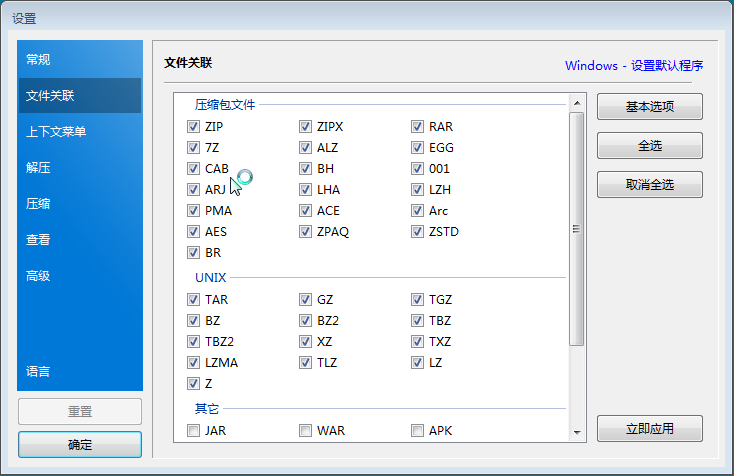Uncheck the ZSTD format checkbox
Viewport: 734px width, 476px height.
click(418, 232)
